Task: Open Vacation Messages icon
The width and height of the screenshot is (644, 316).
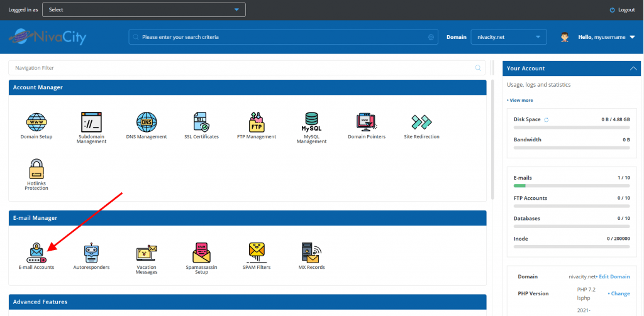Action: click(147, 253)
